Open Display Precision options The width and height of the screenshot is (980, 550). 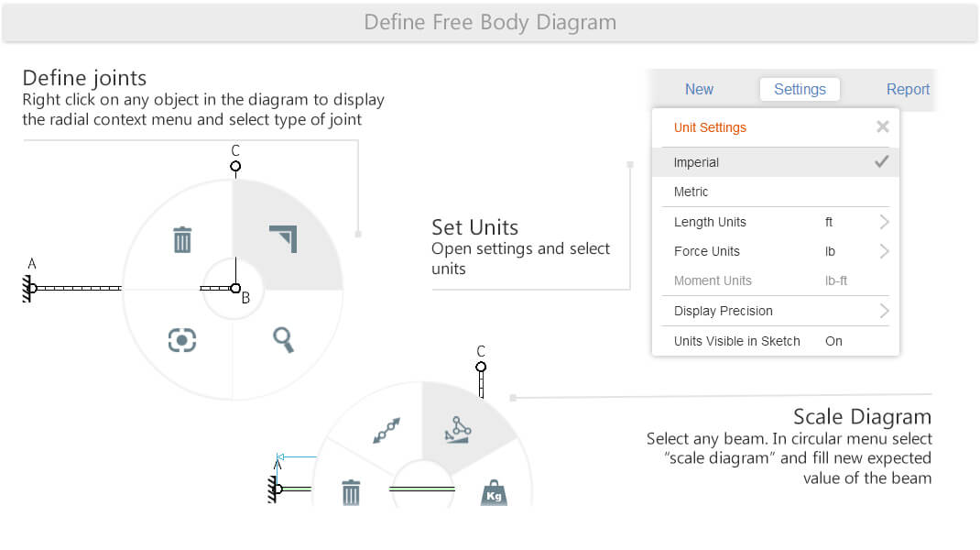(x=776, y=311)
